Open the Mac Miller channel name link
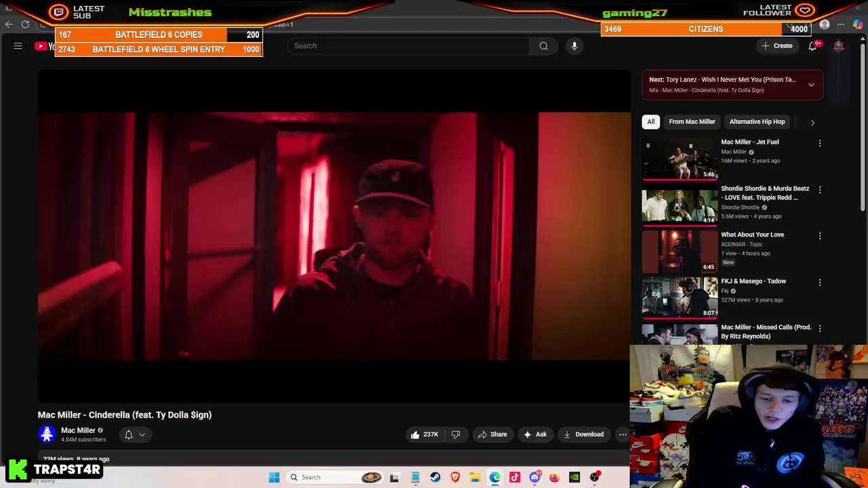 click(78, 430)
